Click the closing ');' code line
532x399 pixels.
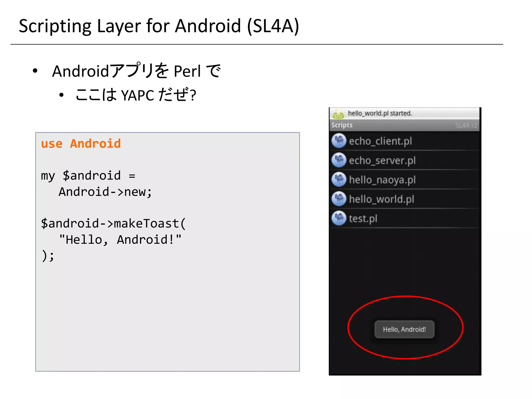(x=48, y=256)
